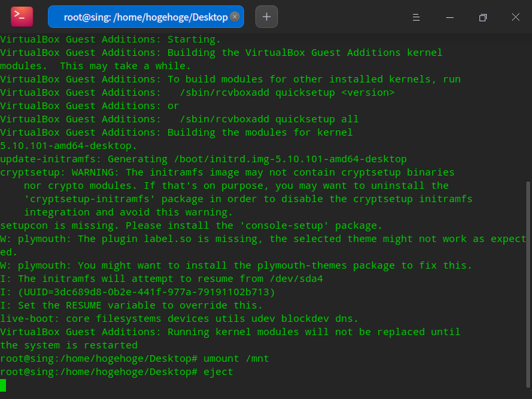This screenshot has width=532, height=399.
Task: Click "'cryptsetup-initramfs' package" line
Action: (x=248, y=199)
